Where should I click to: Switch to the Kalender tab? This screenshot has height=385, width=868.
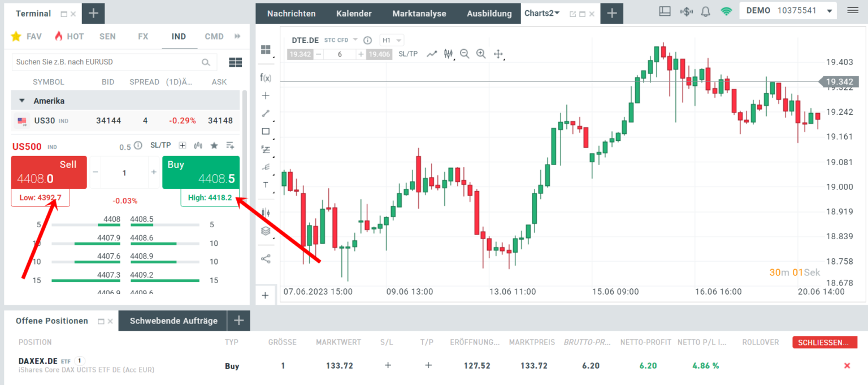click(354, 13)
